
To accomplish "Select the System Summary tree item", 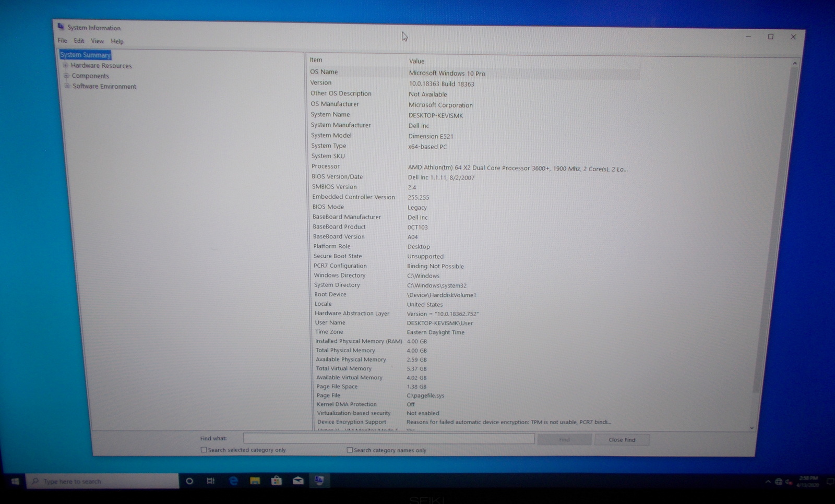I will click(86, 55).
